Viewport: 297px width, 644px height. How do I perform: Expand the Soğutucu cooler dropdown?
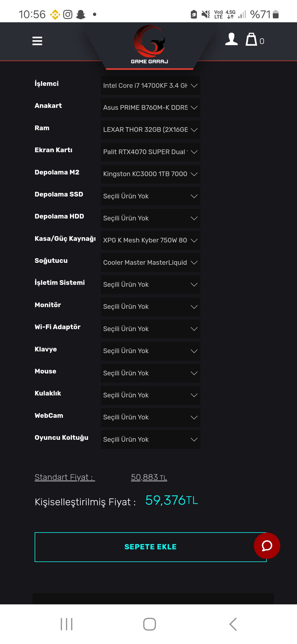click(x=150, y=263)
